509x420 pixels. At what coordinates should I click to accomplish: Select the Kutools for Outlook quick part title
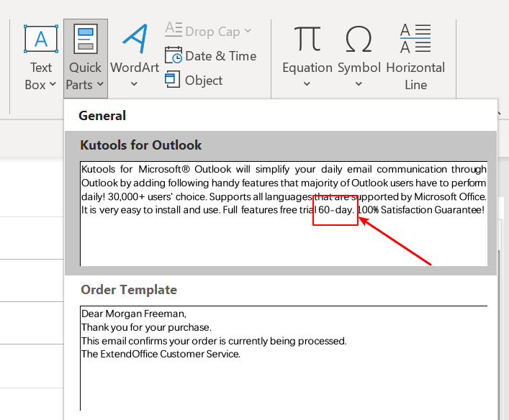click(x=141, y=145)
